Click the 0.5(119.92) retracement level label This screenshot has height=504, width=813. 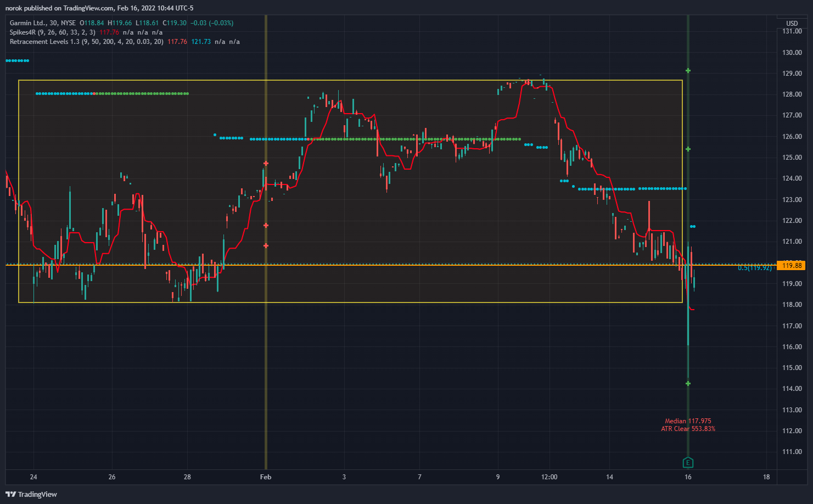pyautogui.click(x=755, y=268)
